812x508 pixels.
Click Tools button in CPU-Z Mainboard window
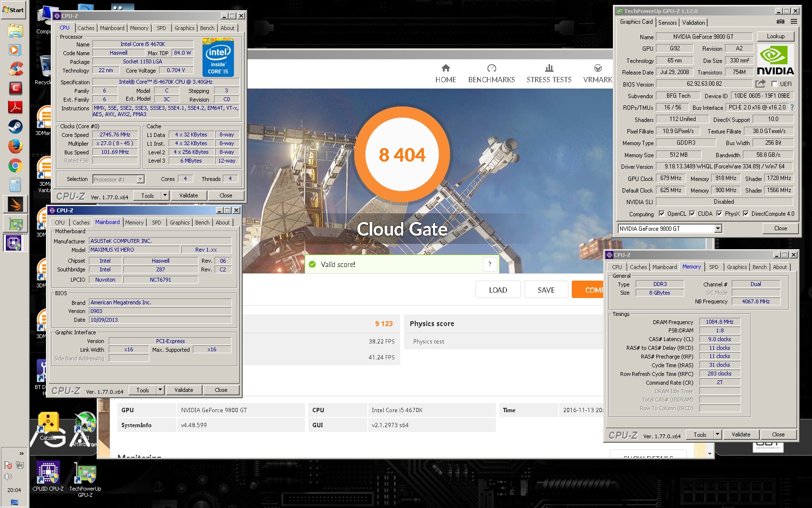(143, 390)
